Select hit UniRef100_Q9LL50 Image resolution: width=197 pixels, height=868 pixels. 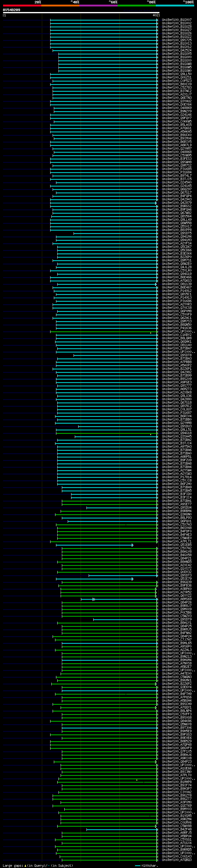click(x=177, y=74)
